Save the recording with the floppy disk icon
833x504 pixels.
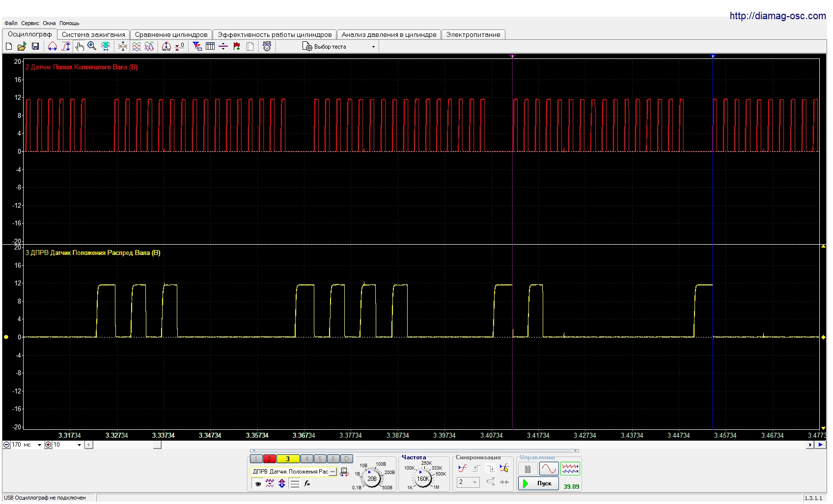pyautogui.click(x=35, y=46)
